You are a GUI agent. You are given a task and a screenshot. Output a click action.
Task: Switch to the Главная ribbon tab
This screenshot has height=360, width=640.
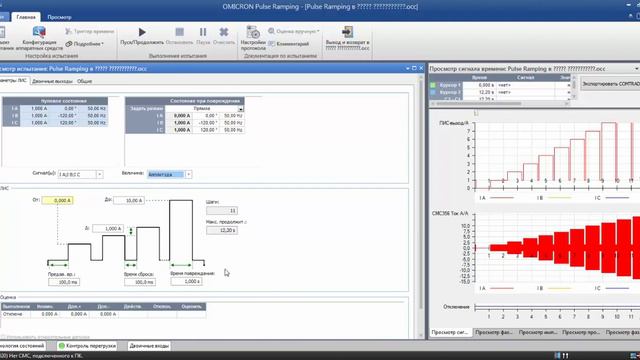coord(26,17)
